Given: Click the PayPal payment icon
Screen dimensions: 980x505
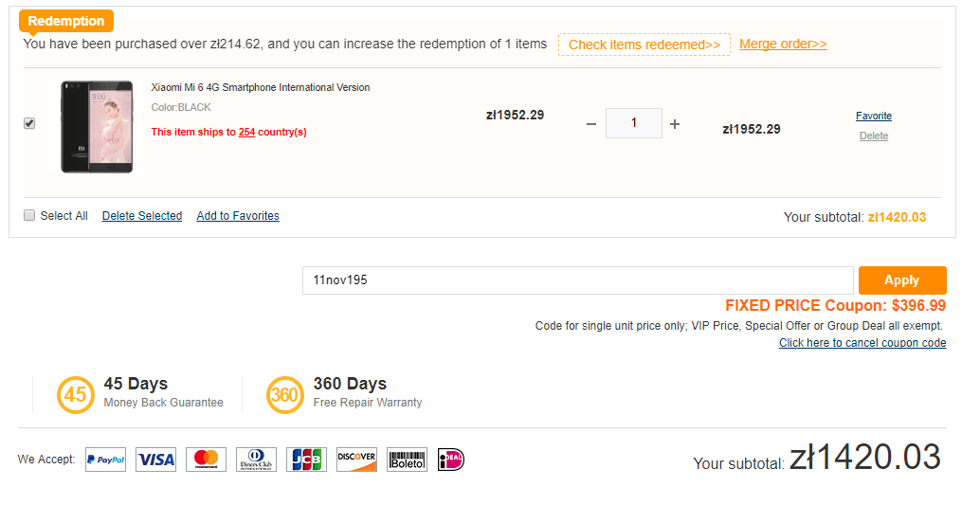Looking at the screenshot, I should (x=105, y=460).
